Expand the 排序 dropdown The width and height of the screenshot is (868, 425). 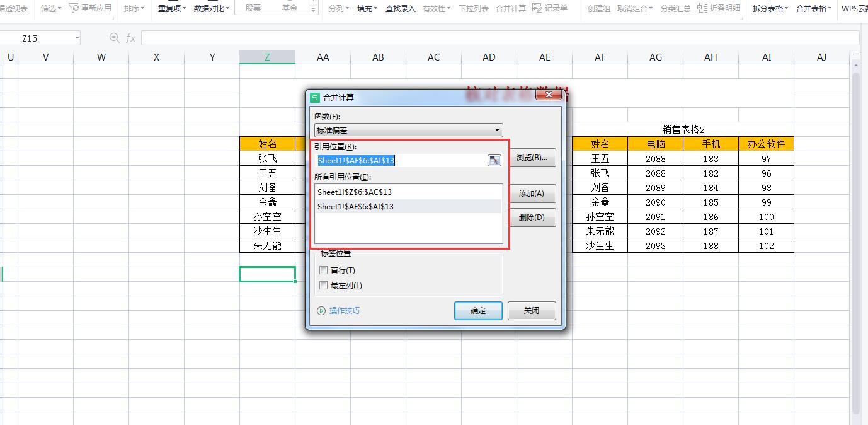tap(134, 8)
